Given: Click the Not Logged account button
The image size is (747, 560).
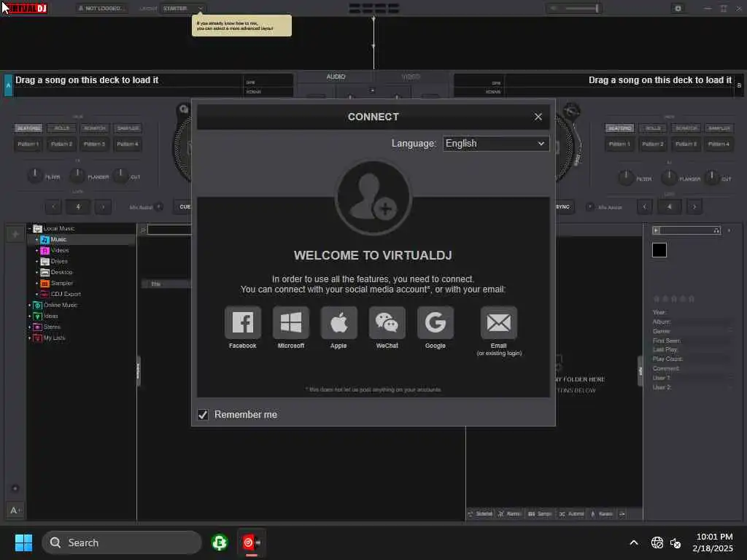Looking at the screenshot, I should pyautogui.click(x=101, y=8).
